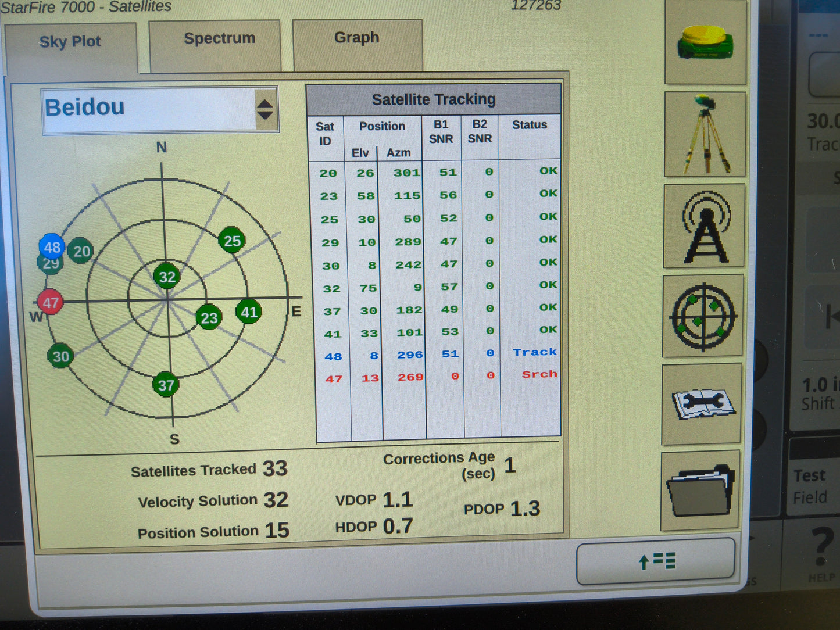840x630 pixels.
Task: Open the satellite tracking crosshair icon
Action: point(704,316)
